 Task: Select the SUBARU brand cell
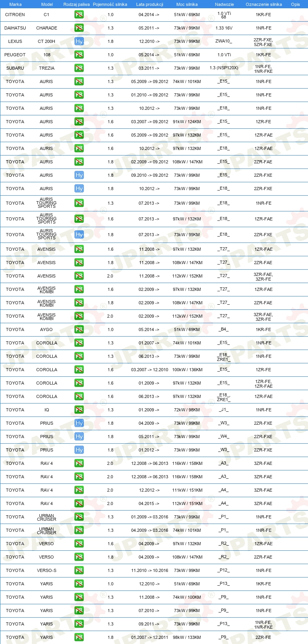click(x=15, y=68)
